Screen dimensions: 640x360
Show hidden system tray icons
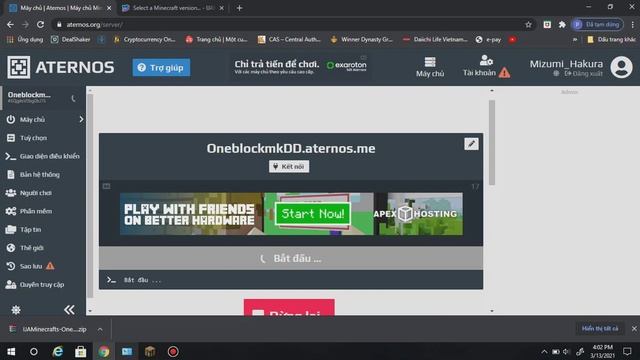544,351
